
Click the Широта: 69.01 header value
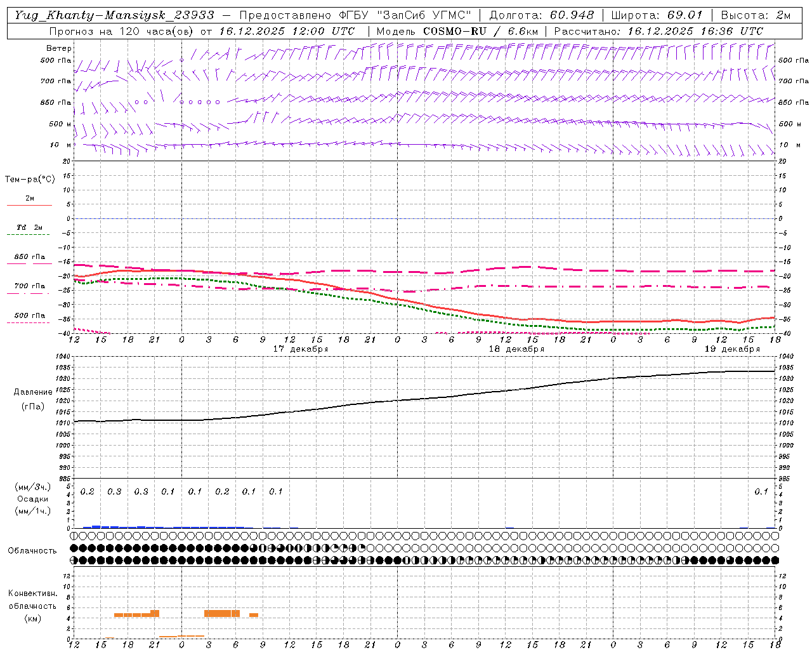pos(657,15)
